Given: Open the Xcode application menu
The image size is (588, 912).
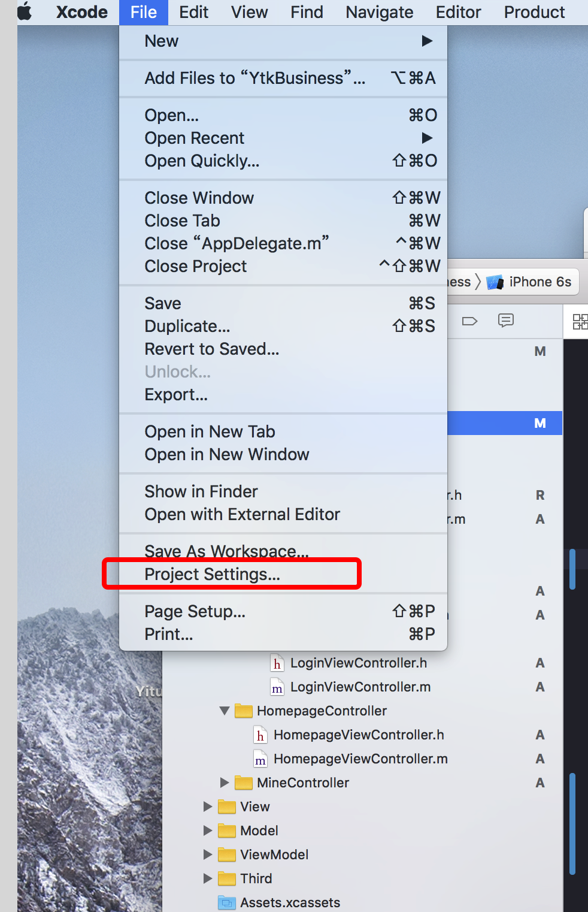Looking at the screenshot, I should (82, 12).
